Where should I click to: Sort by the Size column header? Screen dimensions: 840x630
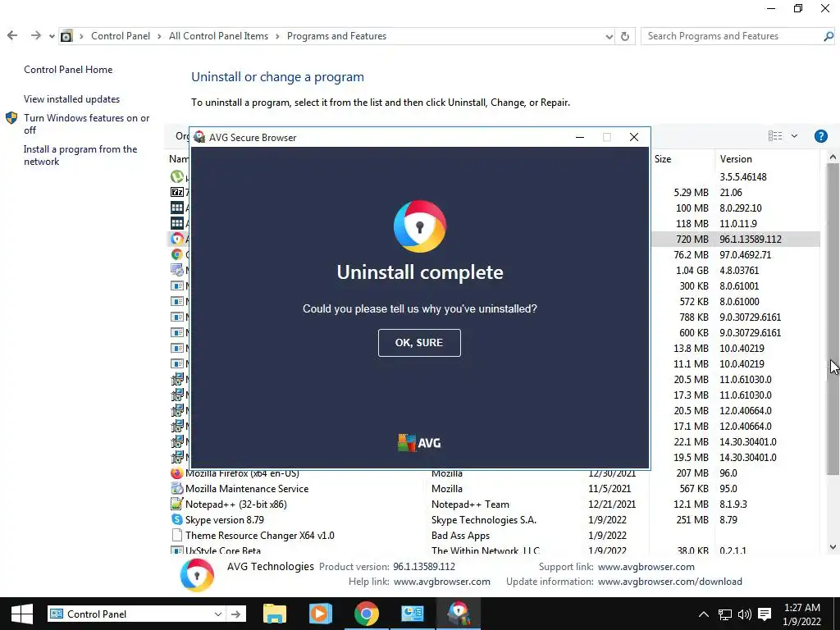point(662,159)
